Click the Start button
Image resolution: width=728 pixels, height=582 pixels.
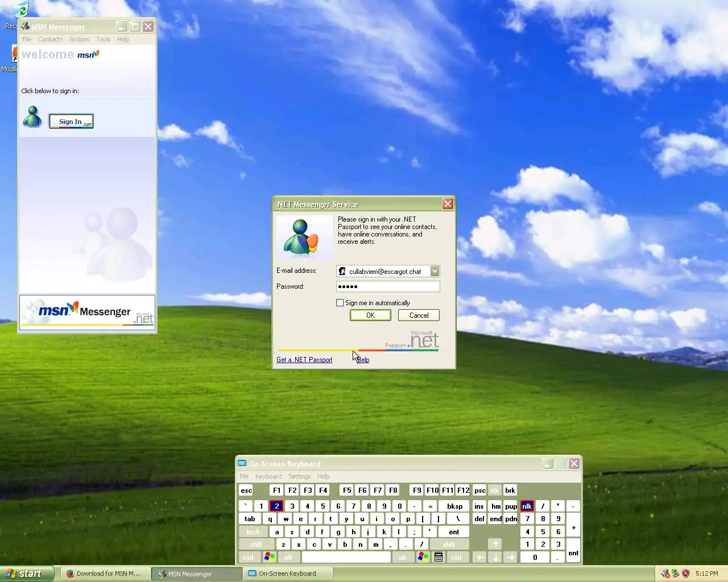(27, 573)
